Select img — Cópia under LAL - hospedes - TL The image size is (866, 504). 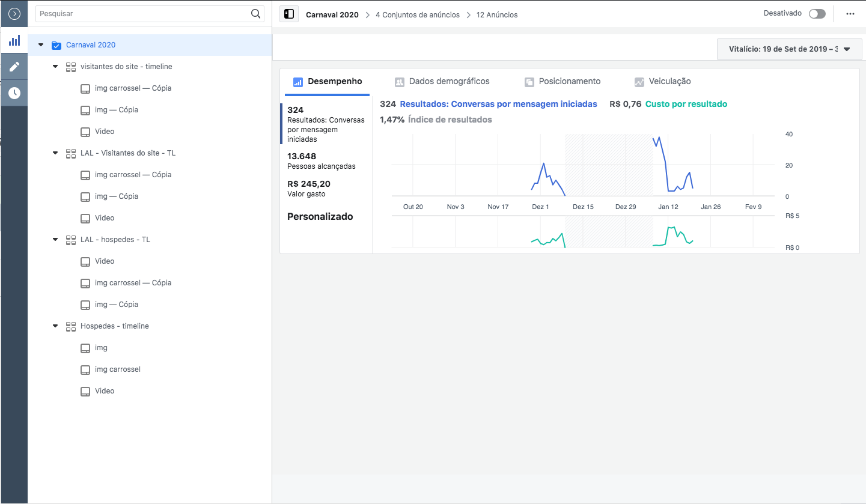[x=117, y=305]
